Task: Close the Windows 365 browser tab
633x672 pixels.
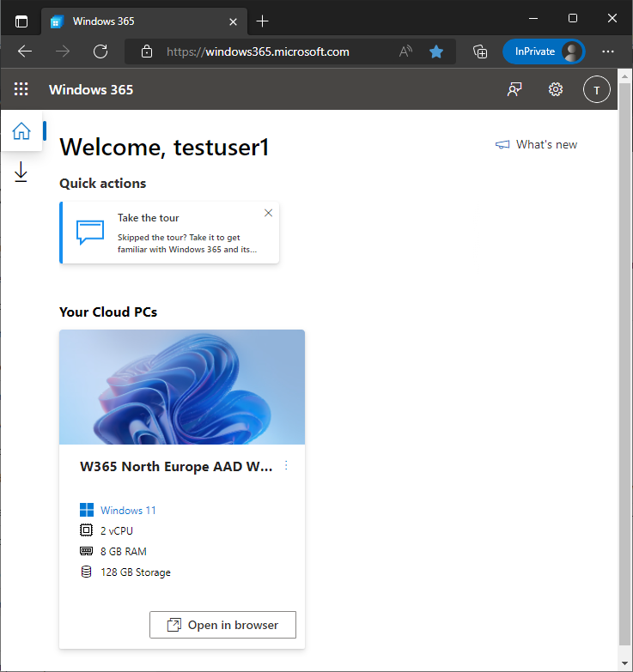Action: pyautogui.click(x=233, y=21)
